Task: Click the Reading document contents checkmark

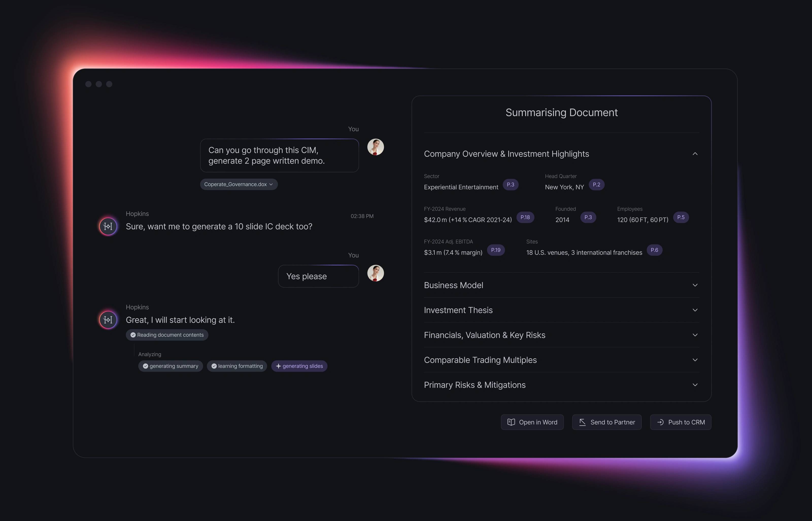Action: [x=133, y=335]
